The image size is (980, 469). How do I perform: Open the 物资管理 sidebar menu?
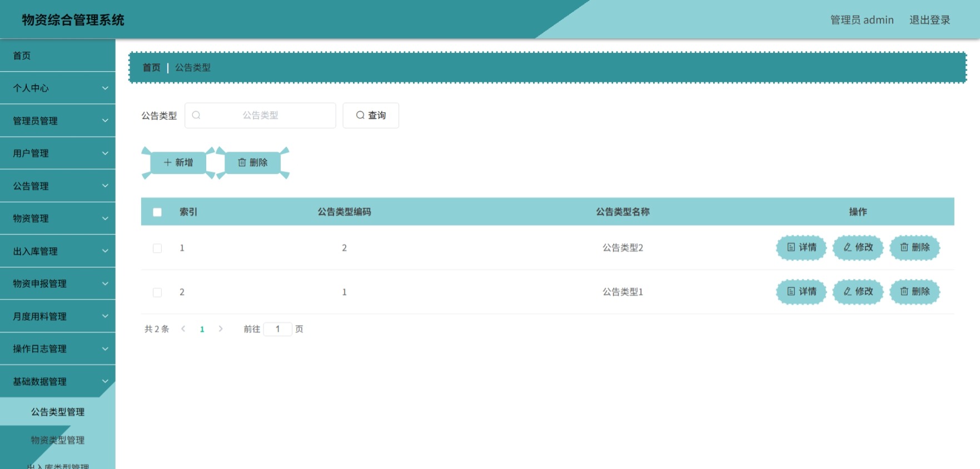coord(58,218)
